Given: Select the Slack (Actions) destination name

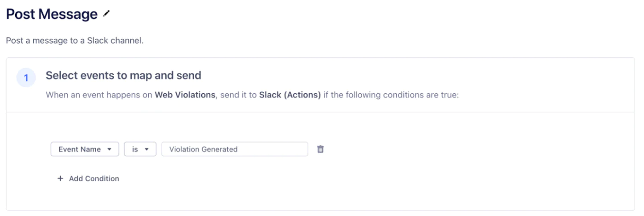Looking at the screenshot, I should 290,95.
